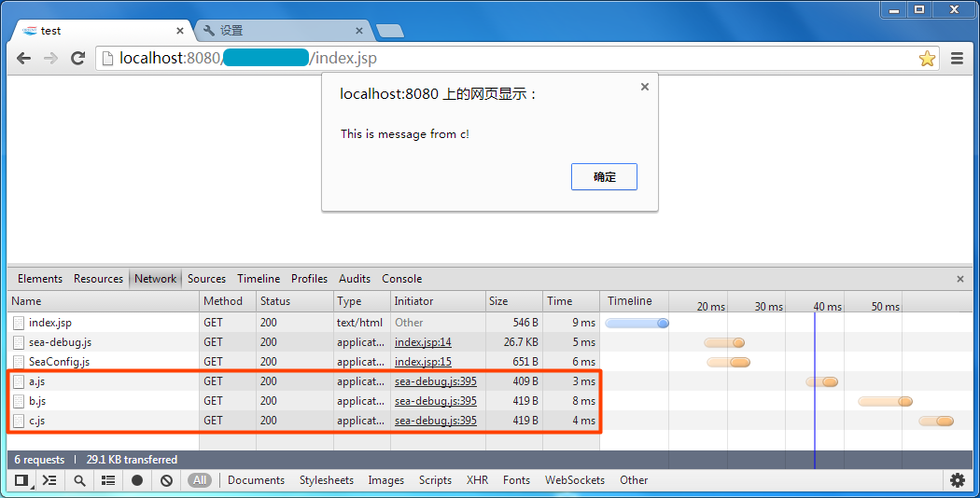Sort by the Time column header
Viewport: 980px width, 498px height.
tap(570, 301)
